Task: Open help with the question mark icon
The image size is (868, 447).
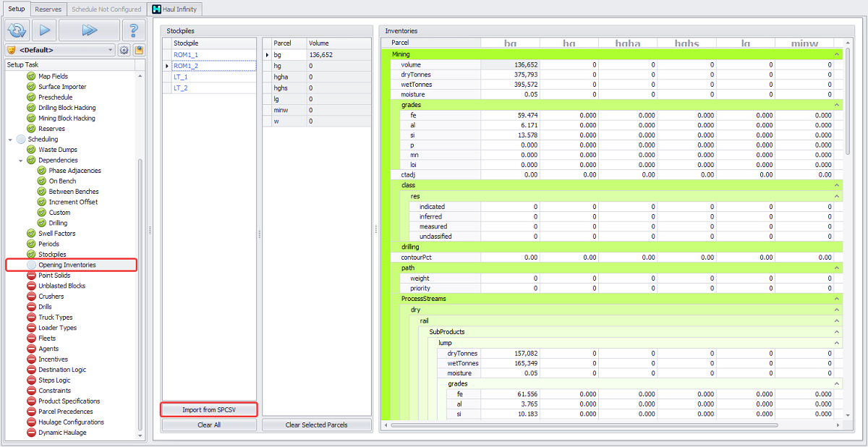Action: (x=133, y=30)
